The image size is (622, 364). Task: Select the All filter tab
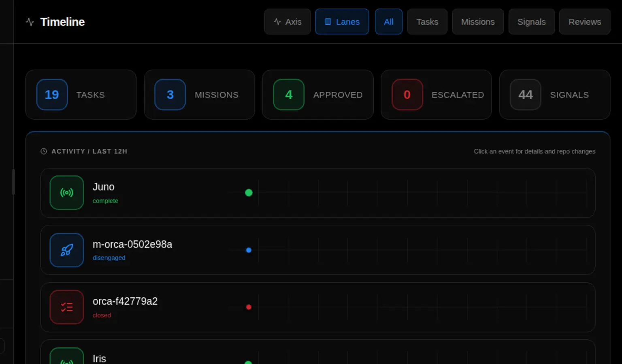pyautogui.click(x=389, y=22)
